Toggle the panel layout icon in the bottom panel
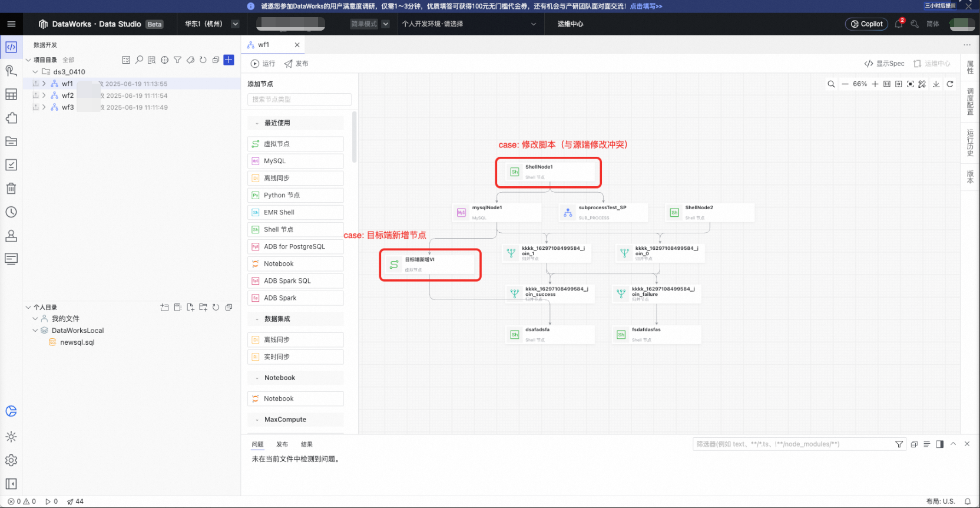980x508 pixels. pos(939,444)
